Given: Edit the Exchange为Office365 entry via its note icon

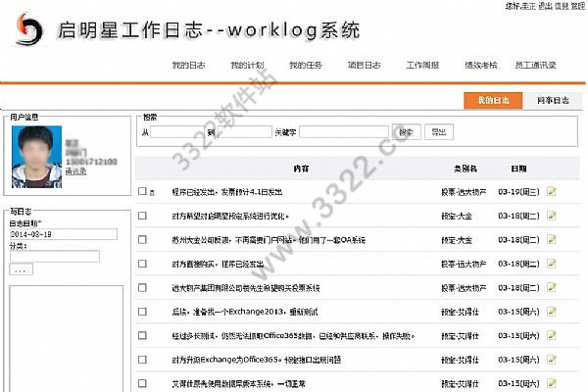Looking at the screenshot, I should point(551,360).
